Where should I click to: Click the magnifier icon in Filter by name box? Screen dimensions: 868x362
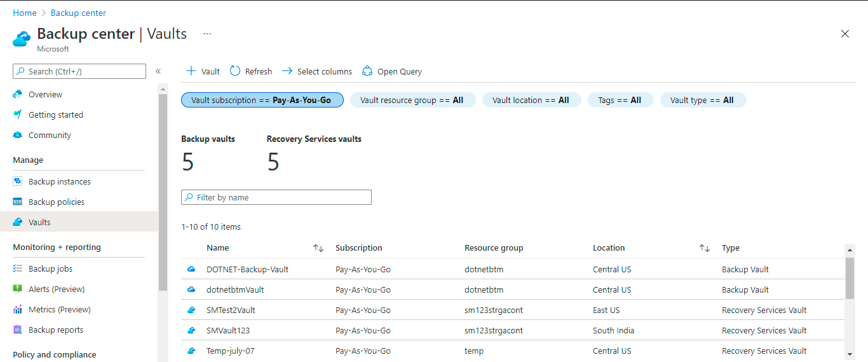189,197
